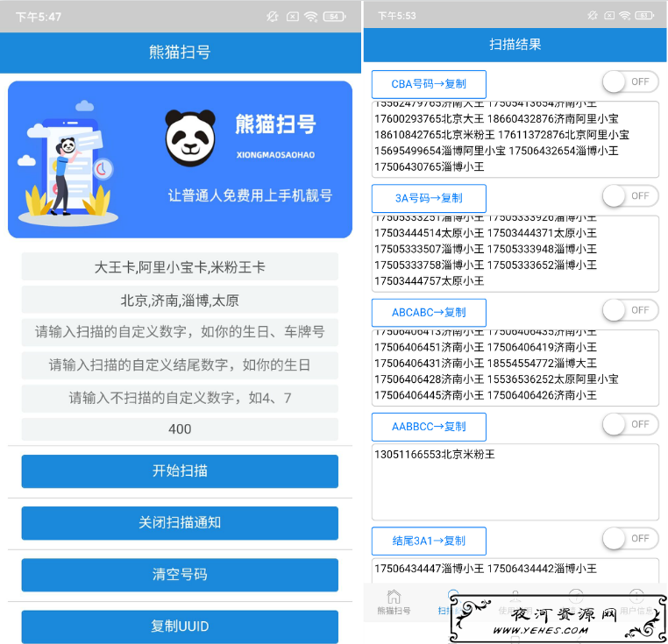Click 关闭扫描通知 button
This screenshot has width=668, height=644.
(x=180, y=523)
